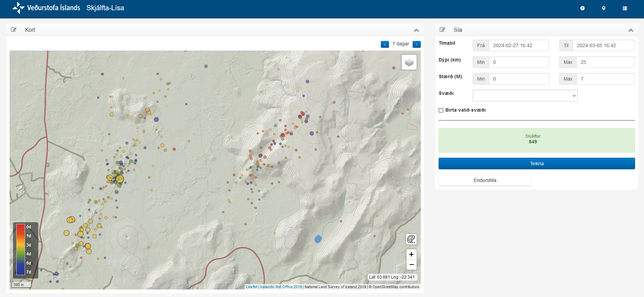644x297 pixels.
Task: Click the location pin icon in header
Action: [x=604, y=8]
